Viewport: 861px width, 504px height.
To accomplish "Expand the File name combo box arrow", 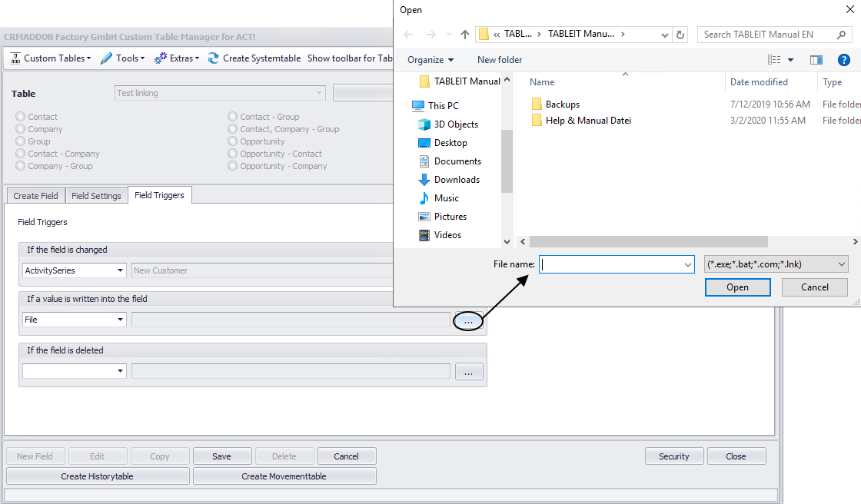I will coord(689,264).
